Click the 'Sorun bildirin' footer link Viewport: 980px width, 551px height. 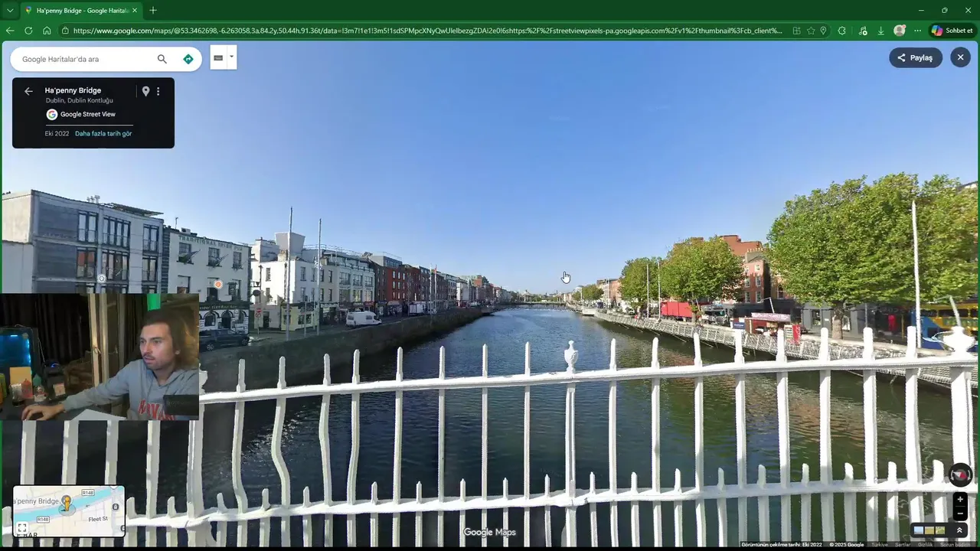click(x=955, y=545)
